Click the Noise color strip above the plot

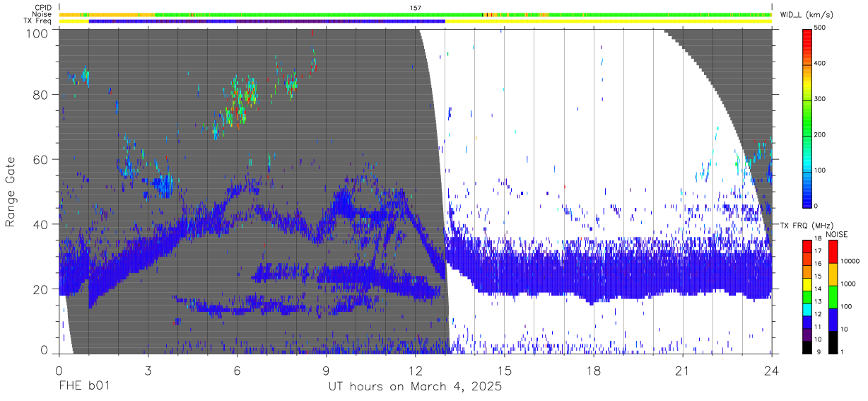click(416, 14)
